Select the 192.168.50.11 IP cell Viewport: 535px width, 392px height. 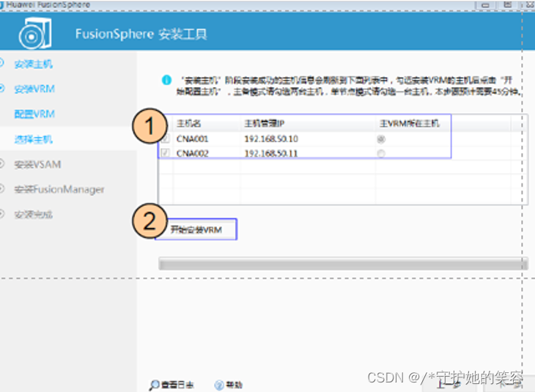(271, 153)
